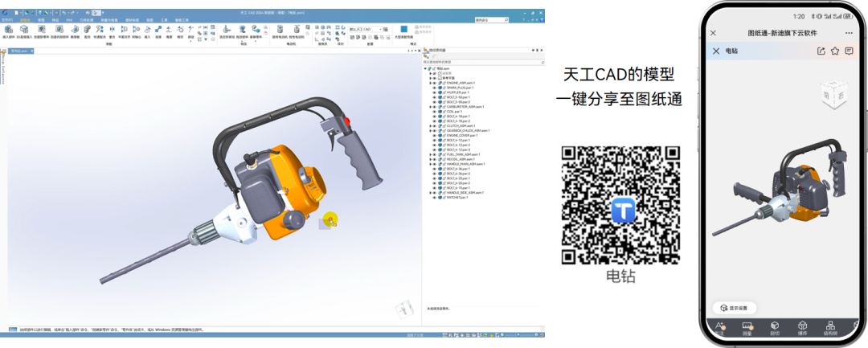Select the 配合 (Mate) assembly tool
Screen dimensions: 868x348
(x=88, y=31)
